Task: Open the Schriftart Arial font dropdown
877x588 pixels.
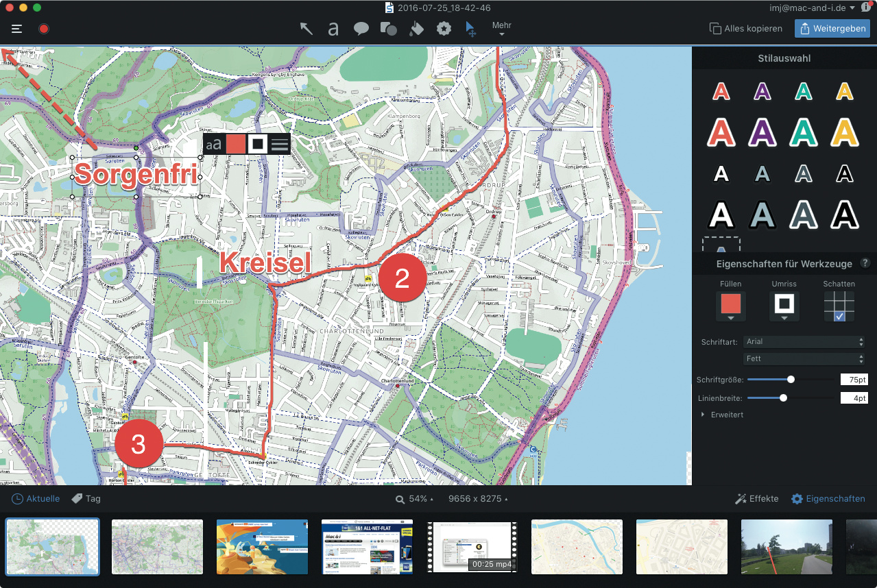Action: click(x=803, y=341)
